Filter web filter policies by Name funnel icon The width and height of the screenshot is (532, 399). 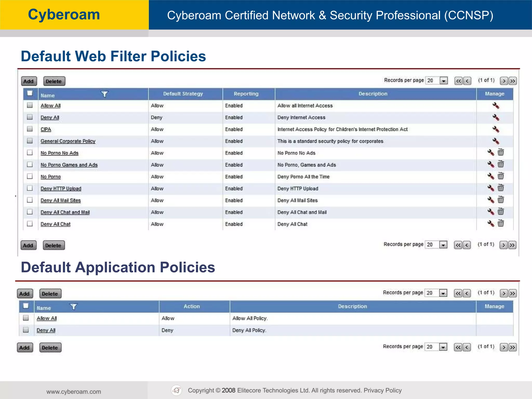pos(104,94)
